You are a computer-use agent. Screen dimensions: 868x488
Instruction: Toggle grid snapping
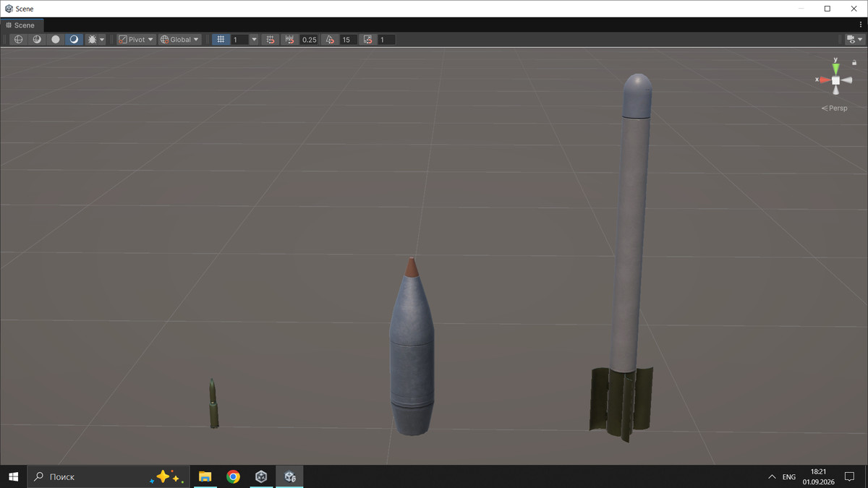[270, 40]
